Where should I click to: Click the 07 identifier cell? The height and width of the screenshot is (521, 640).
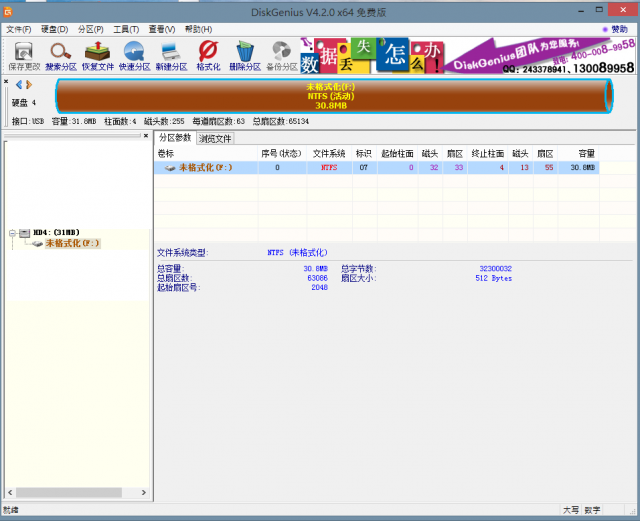364,167
